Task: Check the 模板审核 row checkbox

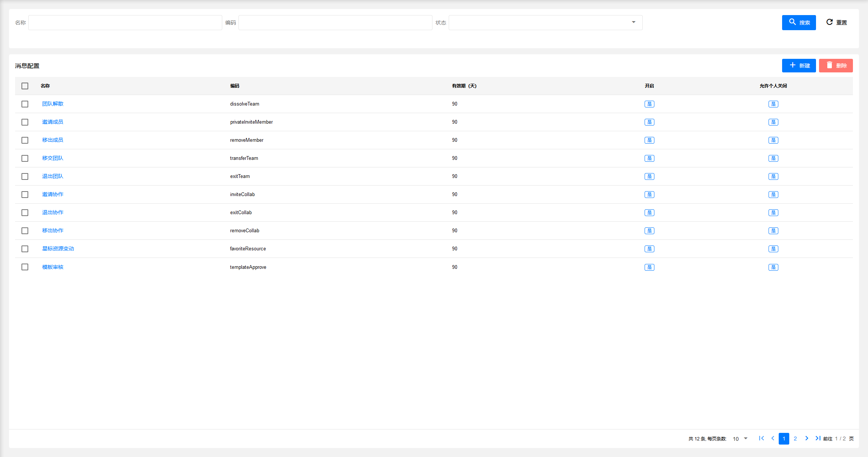Action: tap(25, 267)
